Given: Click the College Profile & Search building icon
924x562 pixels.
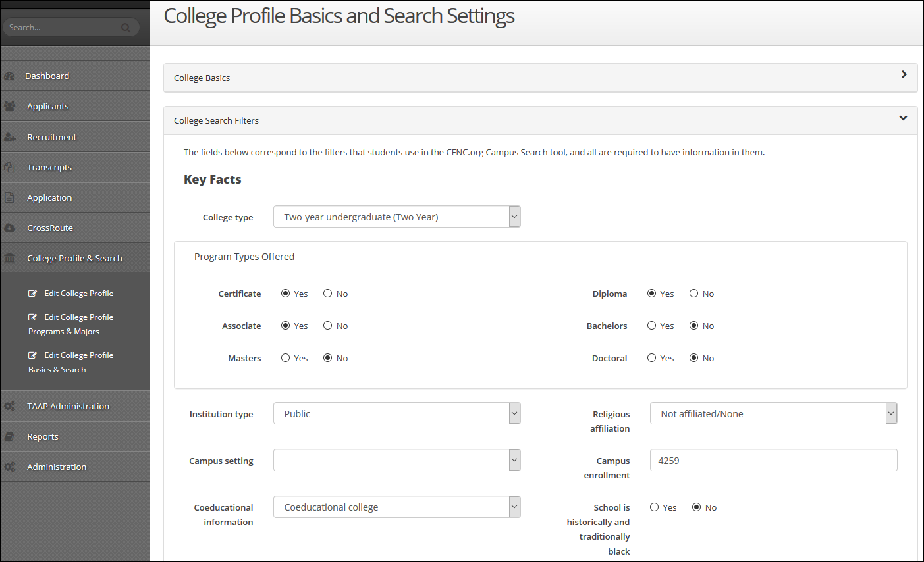Looking at the screenshot, I should tap(10, 257).
